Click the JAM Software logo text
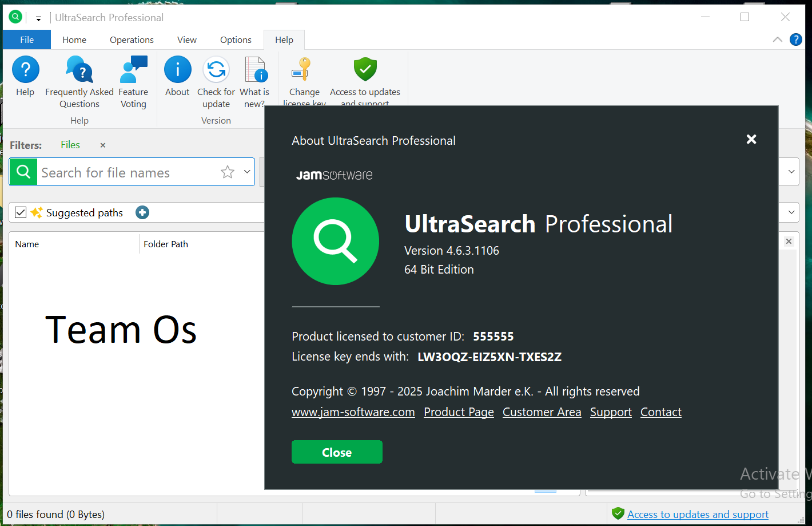This screenshot has height=526, width=812. (x=335, y=175)
